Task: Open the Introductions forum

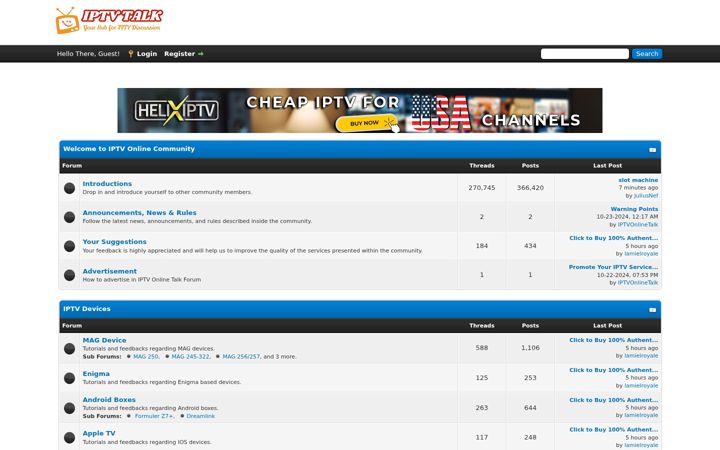Action: [x=107, y=184]
